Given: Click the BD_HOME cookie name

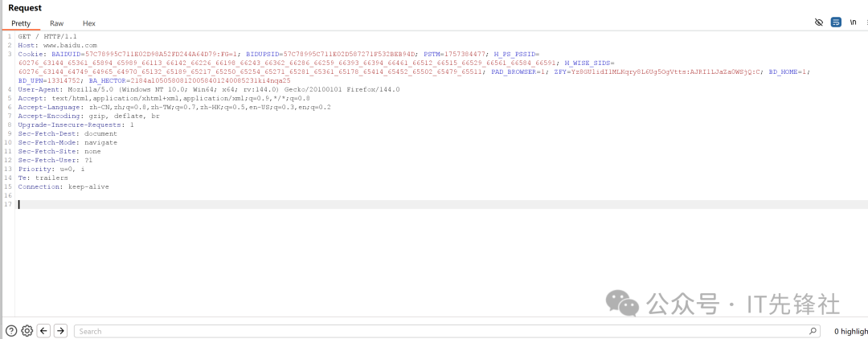Looking at the screenshot, I should coord(784,71).
